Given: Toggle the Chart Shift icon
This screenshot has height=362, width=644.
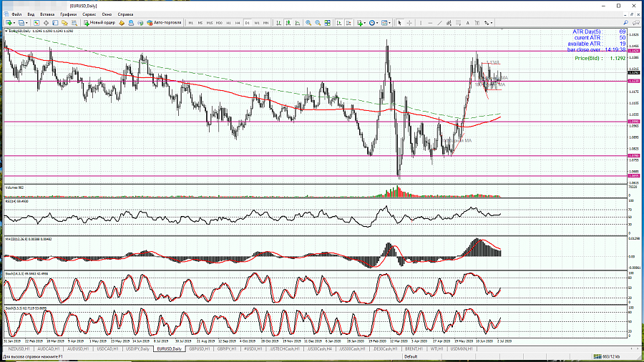Looking at the screenshot, I should click(x=348, y=23).
